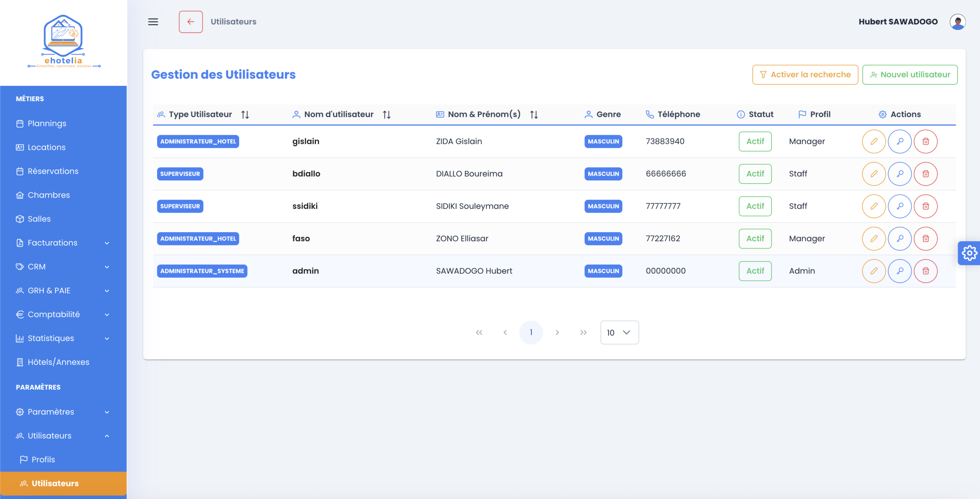Expand the Facturations sidebar menu

(x=63, y=243)
